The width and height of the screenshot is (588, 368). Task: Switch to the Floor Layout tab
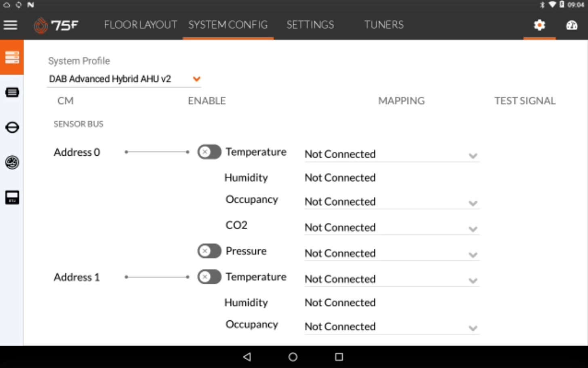point(140,25)
